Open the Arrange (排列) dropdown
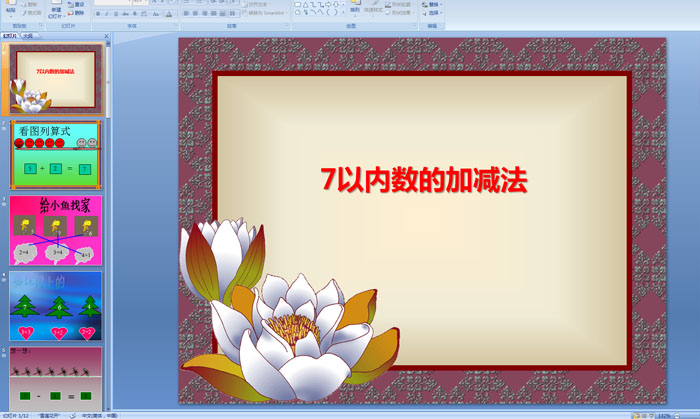Viewport: 700px width, 419px height. [x=354, y=8]
